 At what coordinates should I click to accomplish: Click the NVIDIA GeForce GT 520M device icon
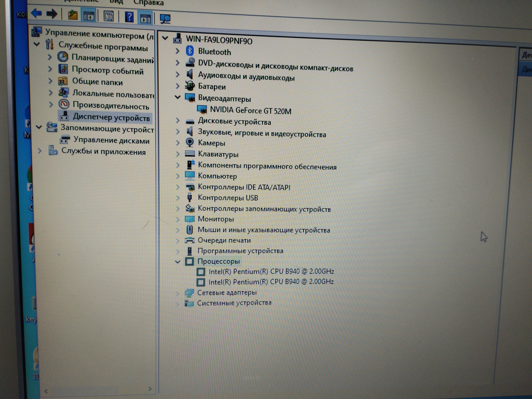point(202,109)
